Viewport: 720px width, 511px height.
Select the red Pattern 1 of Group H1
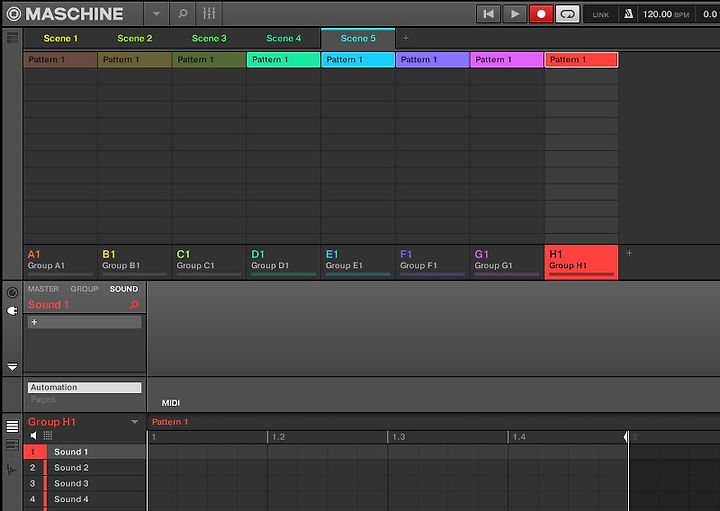581,60
